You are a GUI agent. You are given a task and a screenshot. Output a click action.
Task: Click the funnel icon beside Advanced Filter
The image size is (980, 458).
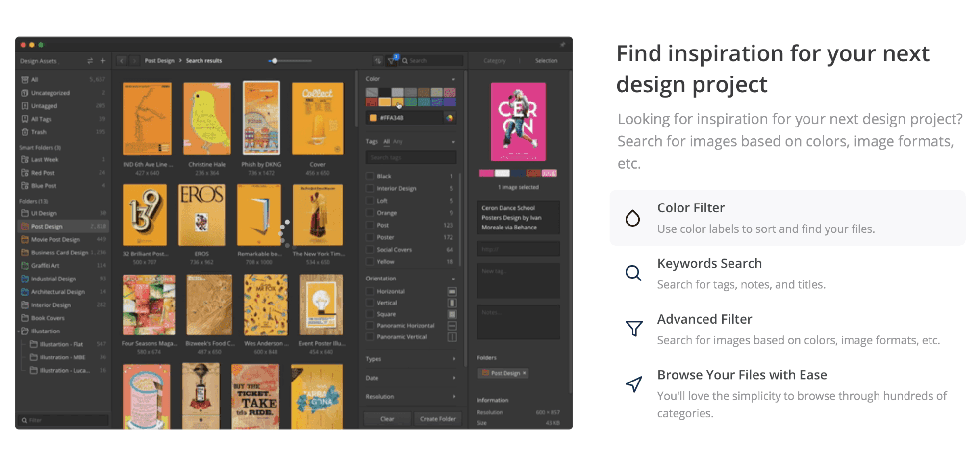tap(634, 328)
